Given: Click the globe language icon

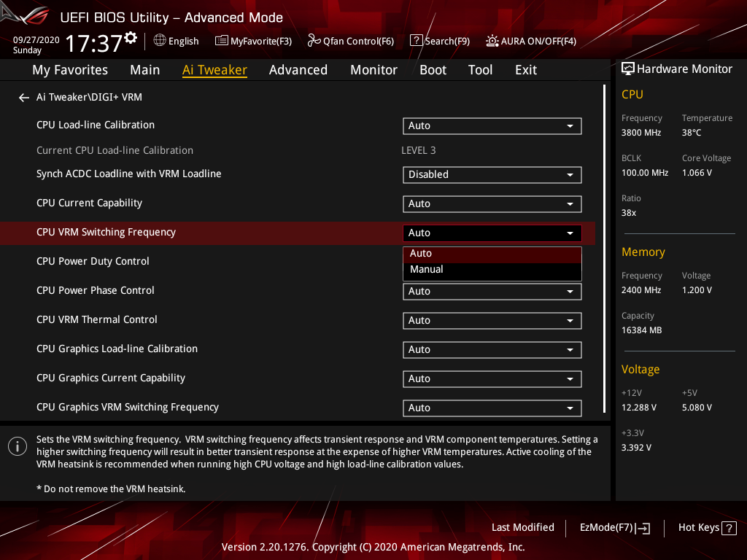Looking at the screenshot, I should 160,41.
